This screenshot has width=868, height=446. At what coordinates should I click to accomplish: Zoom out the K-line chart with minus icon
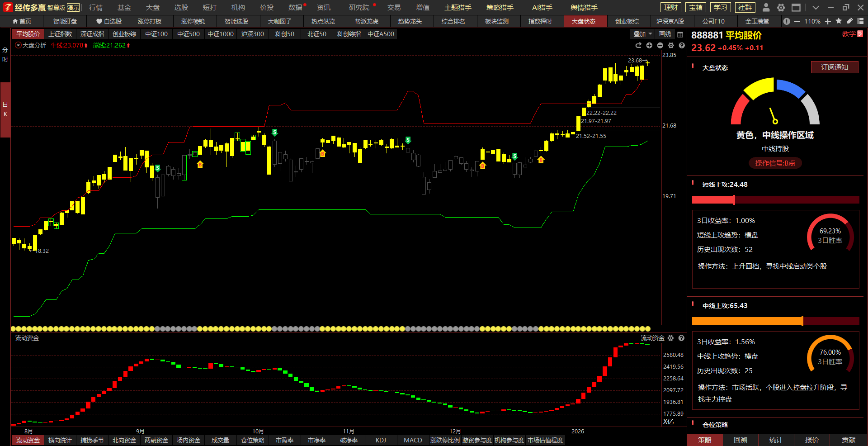tap(660, 45)
